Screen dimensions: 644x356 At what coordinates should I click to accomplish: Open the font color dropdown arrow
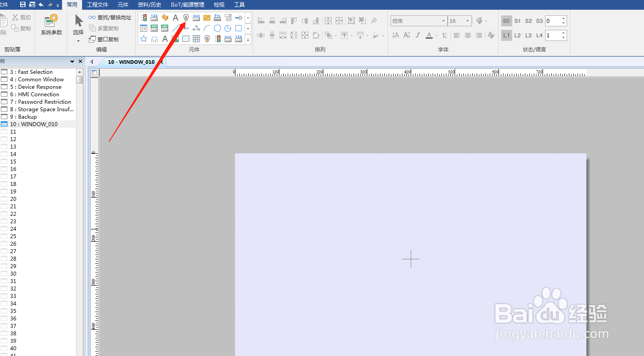(x=436, y=36)
